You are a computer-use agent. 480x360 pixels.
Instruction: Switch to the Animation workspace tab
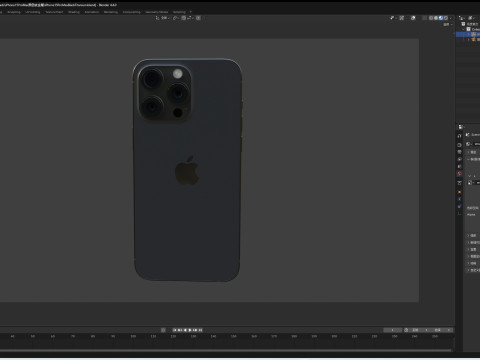(x=92, y=12)
